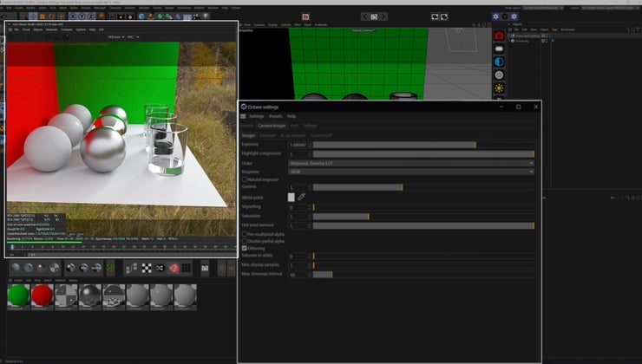Click the Exposure value input field

click(x=298, y=145)
